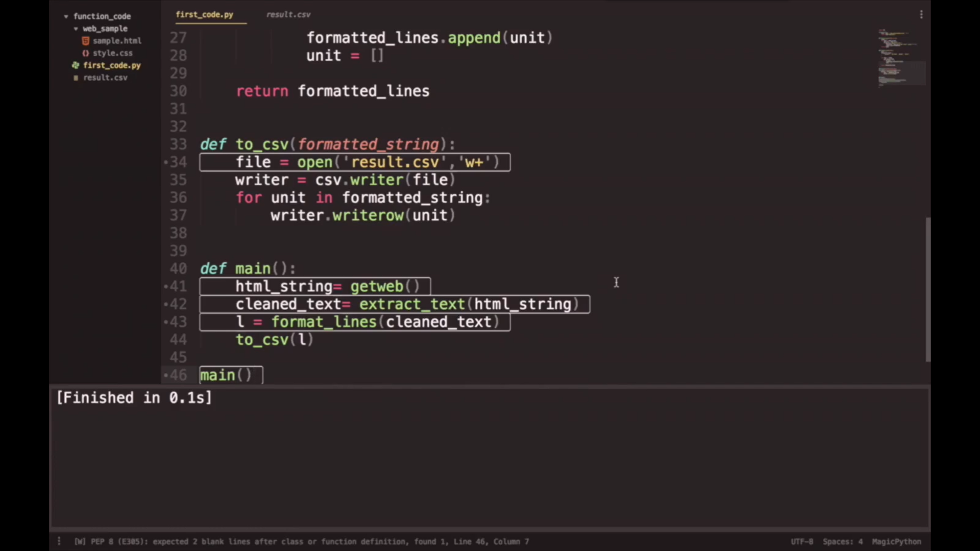Viewport: 980px width, 551px height.
Task: Click '[Finished in 0.1s]' build output
Action: click(134, 398)
